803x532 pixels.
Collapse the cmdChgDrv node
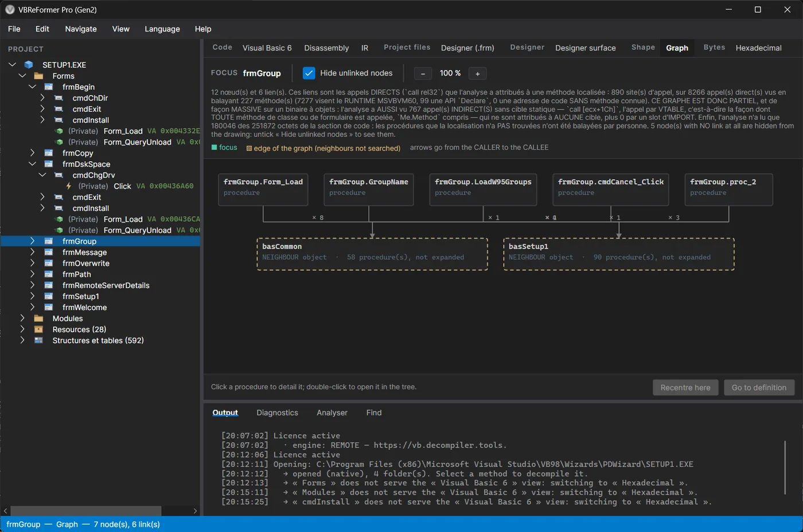42,175
